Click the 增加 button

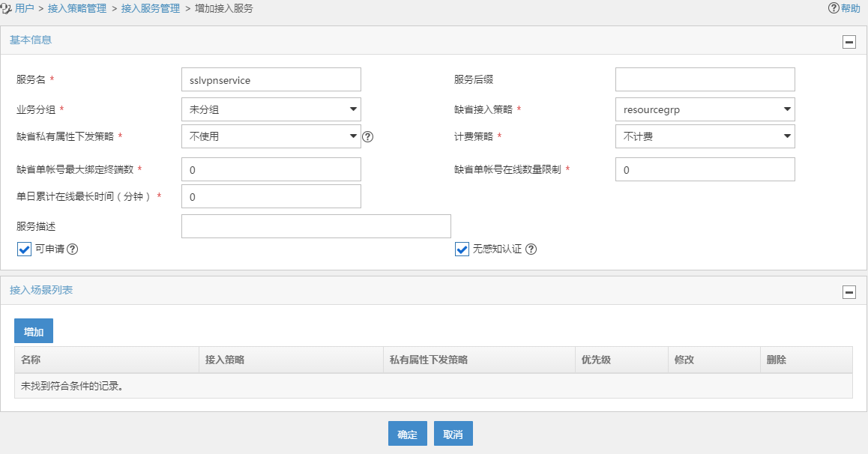coord(34,331)
